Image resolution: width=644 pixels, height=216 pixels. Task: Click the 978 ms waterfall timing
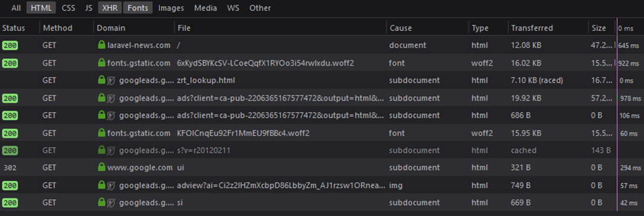pyautogui.click(x=631, y=99)
